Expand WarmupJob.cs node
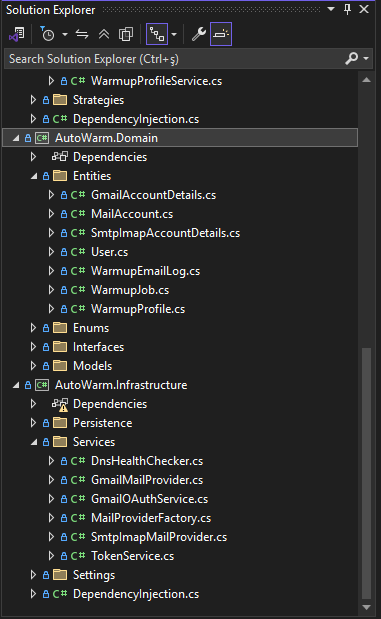Image resolution: width=381 pixels, height=619 pixels. [51, 290]
